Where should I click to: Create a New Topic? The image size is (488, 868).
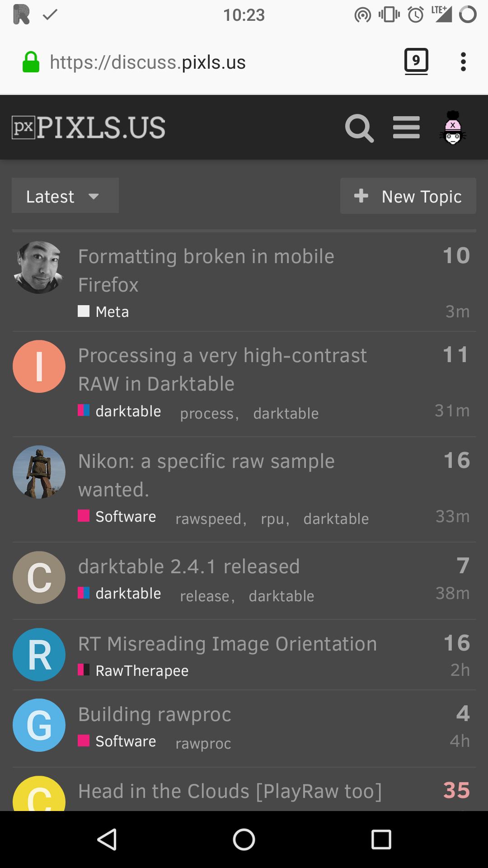pos(408,196)
